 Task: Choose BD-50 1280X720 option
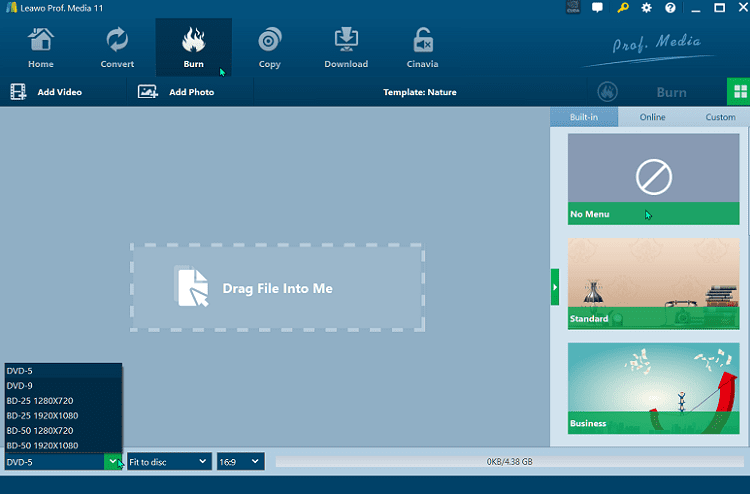tap(63, 430)
